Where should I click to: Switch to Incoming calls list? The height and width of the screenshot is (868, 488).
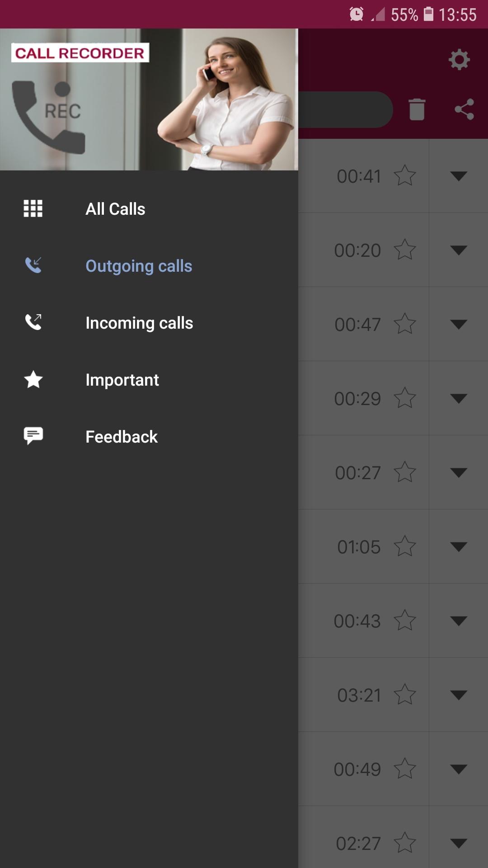139,323
